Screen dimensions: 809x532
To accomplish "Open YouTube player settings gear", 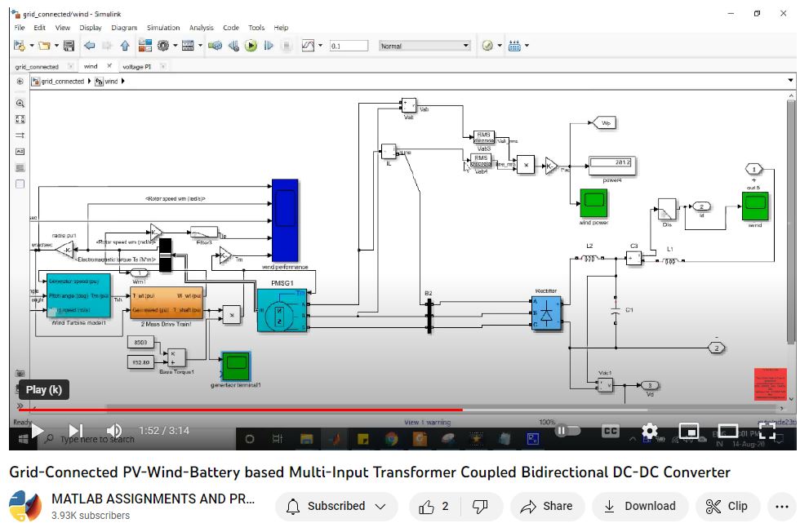I will click(x=649, y=430).
